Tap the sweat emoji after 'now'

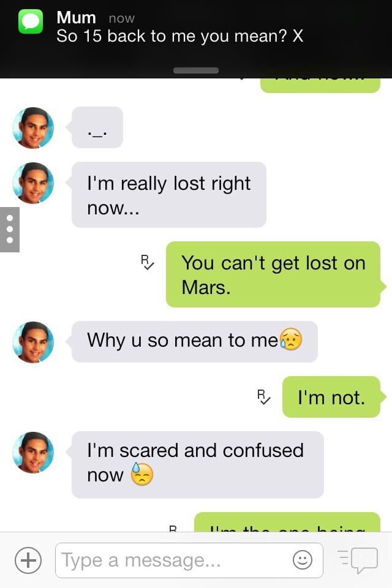click(142, 474)
